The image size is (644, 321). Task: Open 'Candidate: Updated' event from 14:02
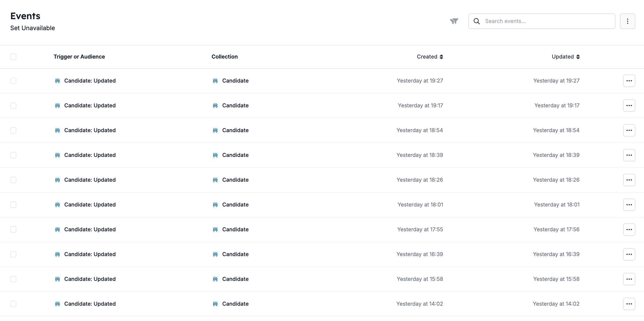[90, 304]
